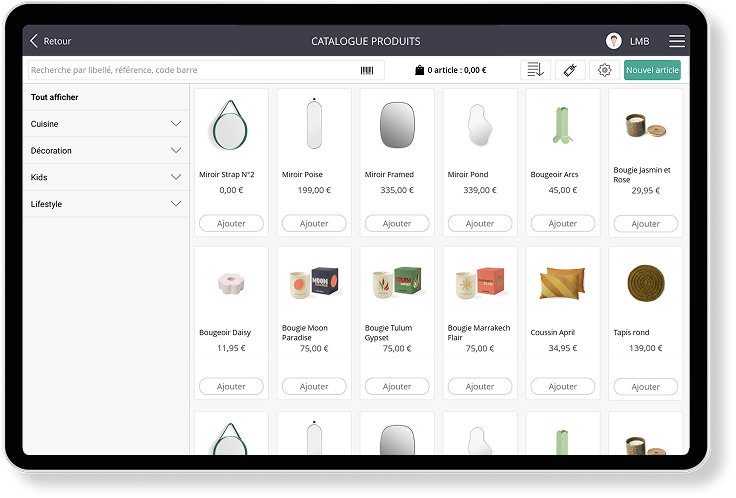Expand the Décoration category chevron

point(176,151)
